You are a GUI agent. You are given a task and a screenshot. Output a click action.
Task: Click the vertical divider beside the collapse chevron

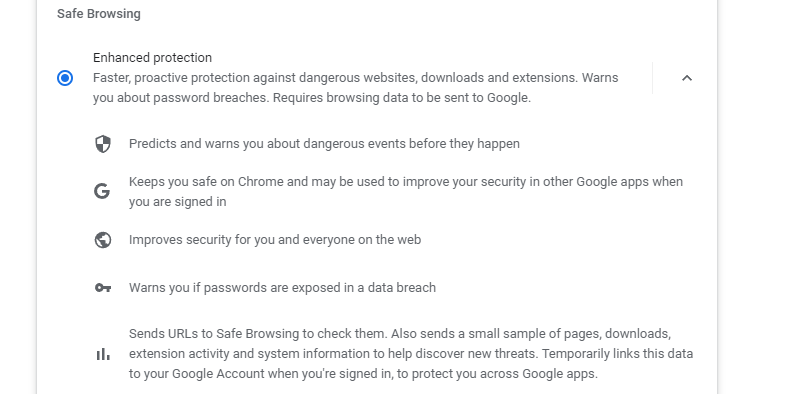coord(653,78)
